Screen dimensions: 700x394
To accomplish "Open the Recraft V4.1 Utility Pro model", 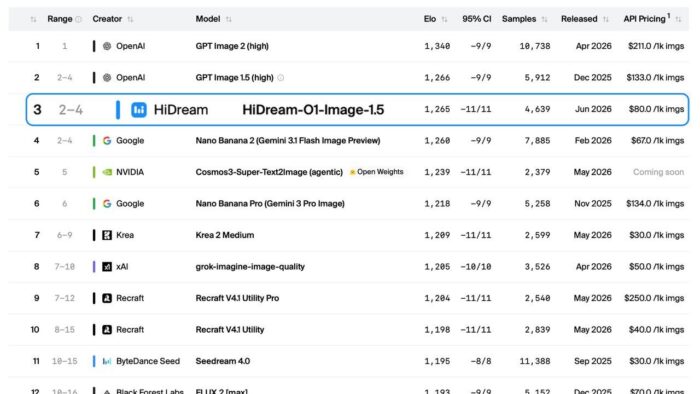I will [x=237, y=298].
